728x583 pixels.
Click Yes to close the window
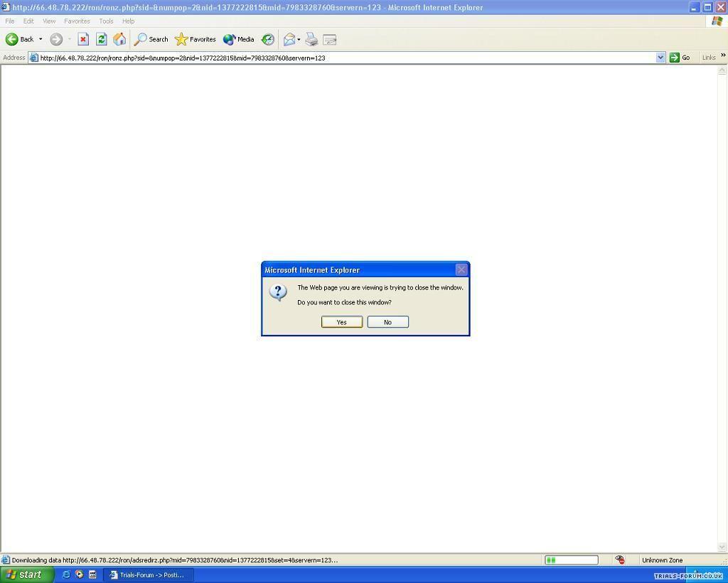342,322
